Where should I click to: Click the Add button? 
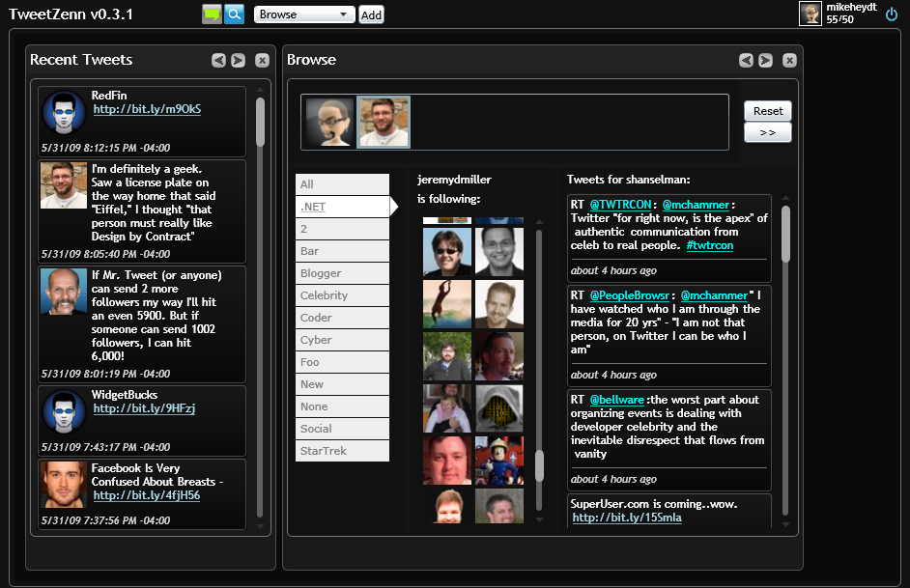(371, 15)
